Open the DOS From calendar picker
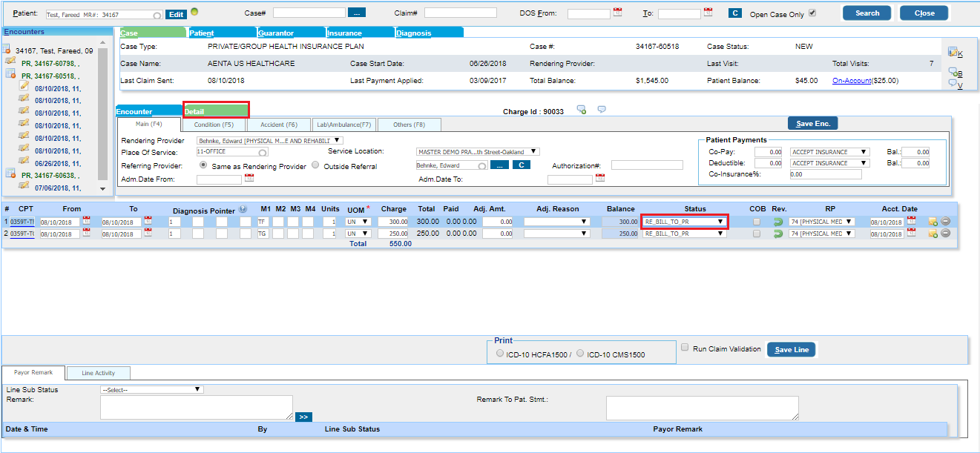Screen dimensions: 980x453 pos(617,13)
